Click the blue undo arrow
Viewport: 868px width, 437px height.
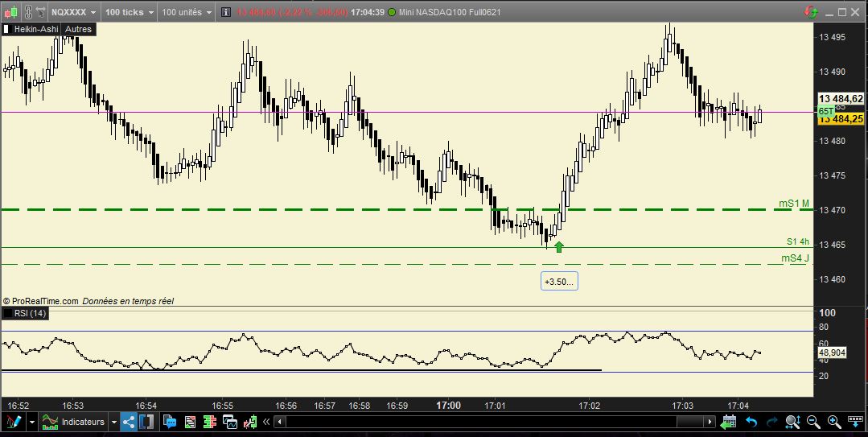pos(751,422)
